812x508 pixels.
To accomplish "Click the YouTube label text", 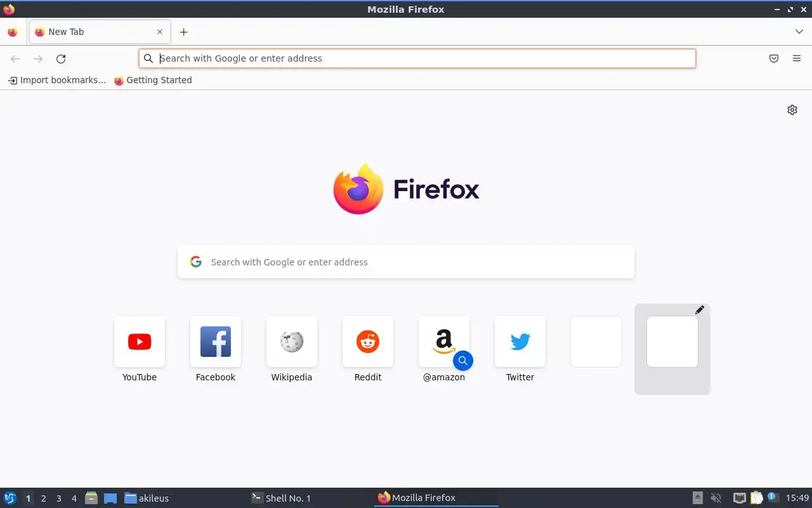I will coord(140,377).
